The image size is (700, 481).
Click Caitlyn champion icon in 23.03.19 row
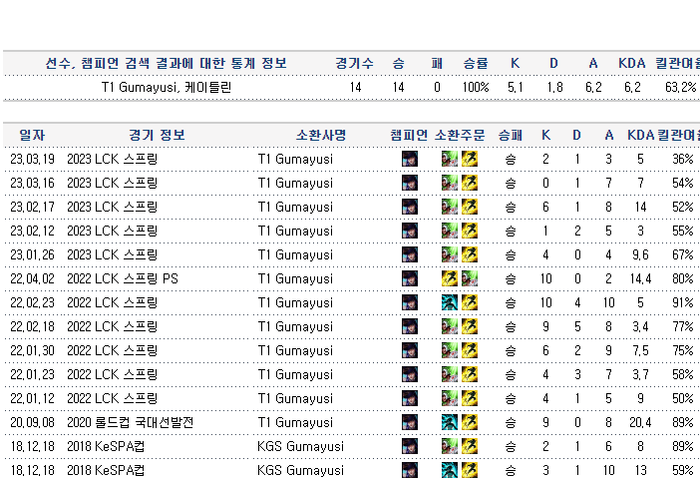[410, 159]
